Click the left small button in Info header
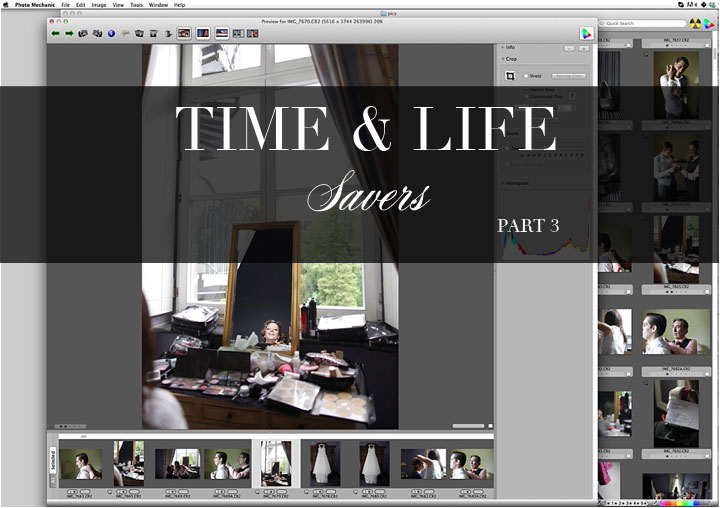 click(x=569, y=48)
